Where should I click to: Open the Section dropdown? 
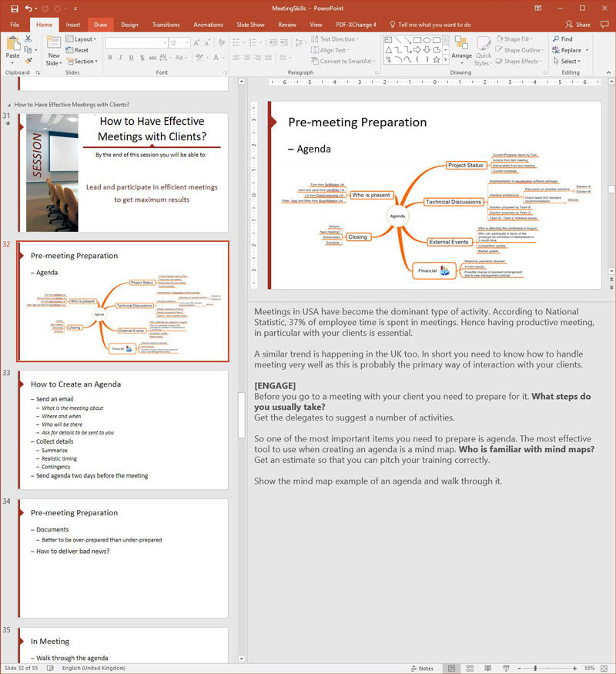click(82, 62)
